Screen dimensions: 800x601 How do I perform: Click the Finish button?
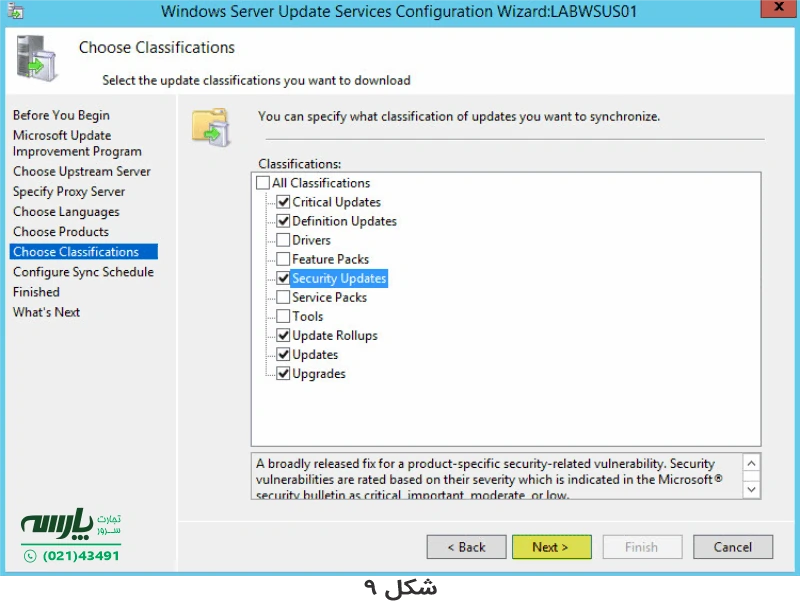642,547
